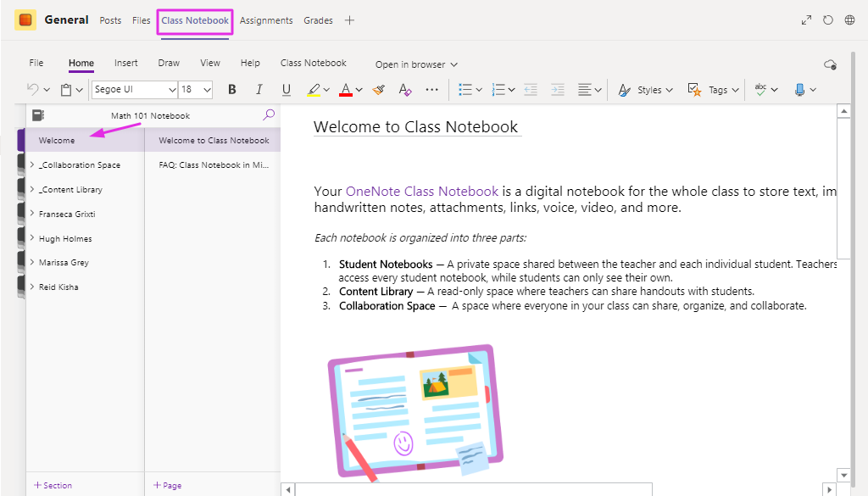
Task: Click the Clear Formatting icon
Action: [x=405, y=89]
